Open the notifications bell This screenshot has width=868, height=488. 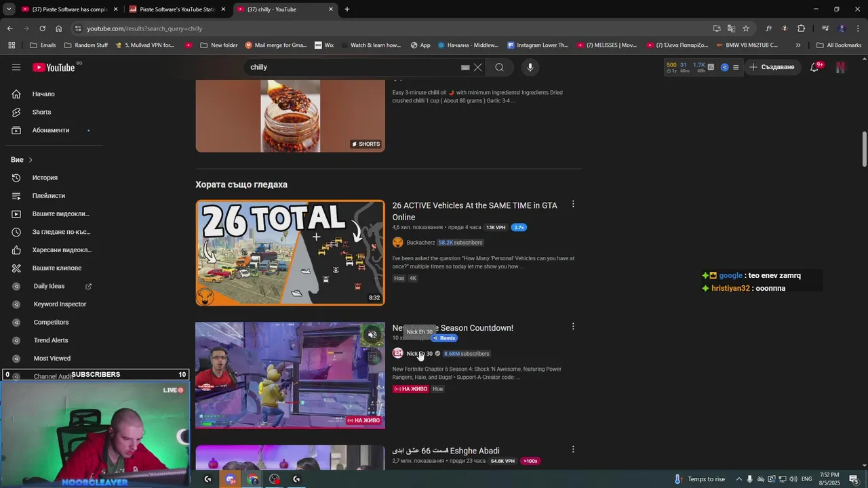click(x=815, y=67)
